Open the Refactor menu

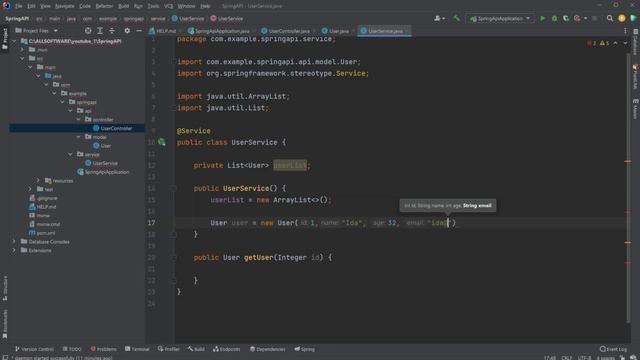coord(104,6)
